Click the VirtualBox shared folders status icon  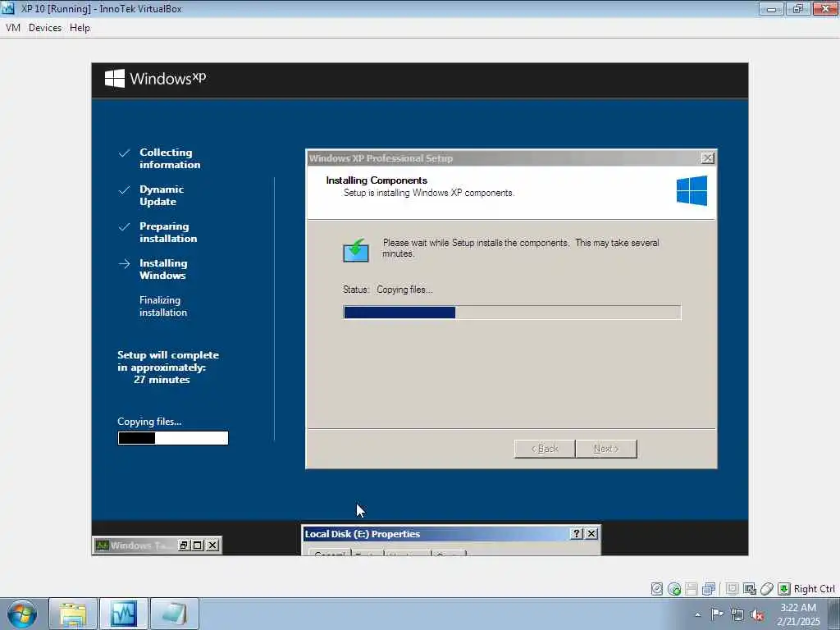[x=749, y=589]
